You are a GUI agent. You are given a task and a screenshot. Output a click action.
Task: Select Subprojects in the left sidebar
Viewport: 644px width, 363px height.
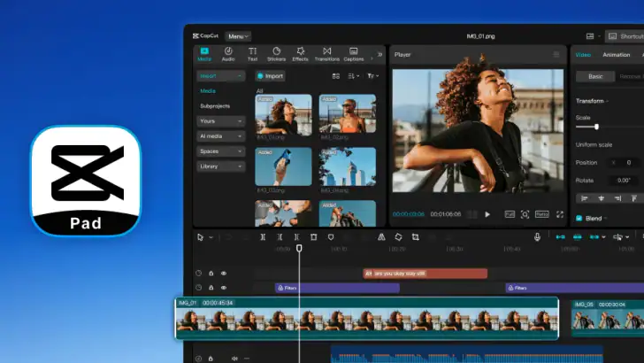(215, 106)
